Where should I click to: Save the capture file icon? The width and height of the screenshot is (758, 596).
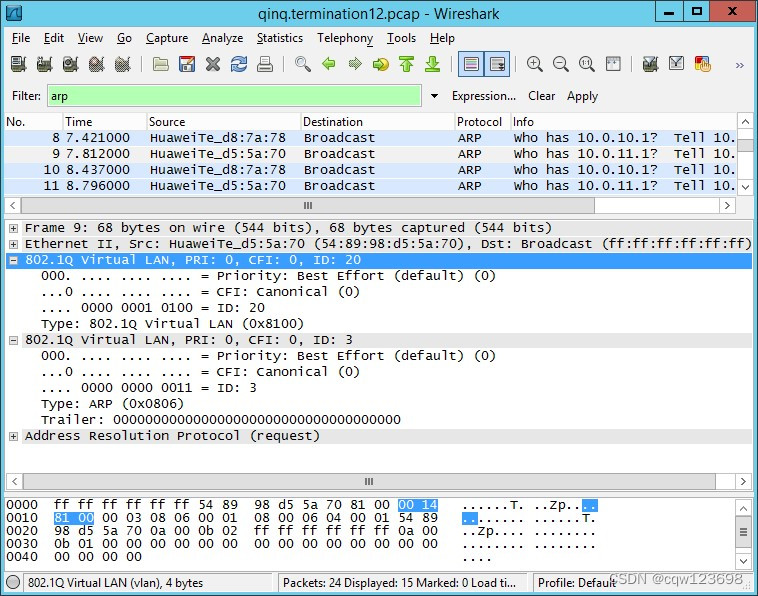pos(187,64)
